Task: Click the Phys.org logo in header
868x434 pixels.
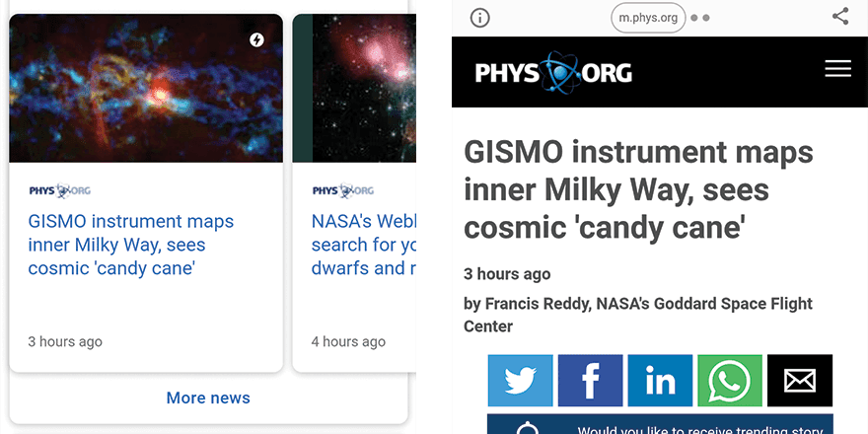Action: tap(553, 72)
